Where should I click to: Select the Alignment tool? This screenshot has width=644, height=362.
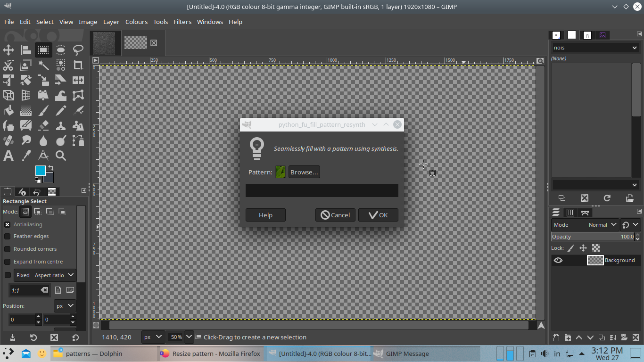click(x=26, y=50)
